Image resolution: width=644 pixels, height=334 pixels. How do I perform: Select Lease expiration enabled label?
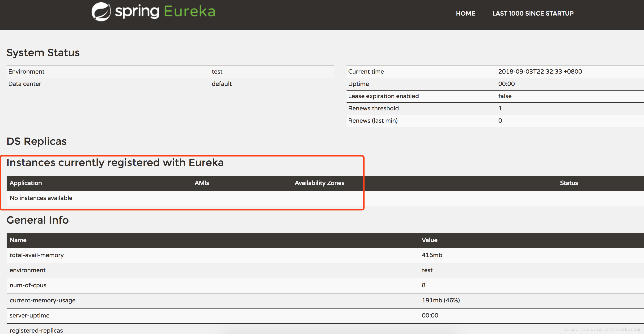[x=383, y=96]
